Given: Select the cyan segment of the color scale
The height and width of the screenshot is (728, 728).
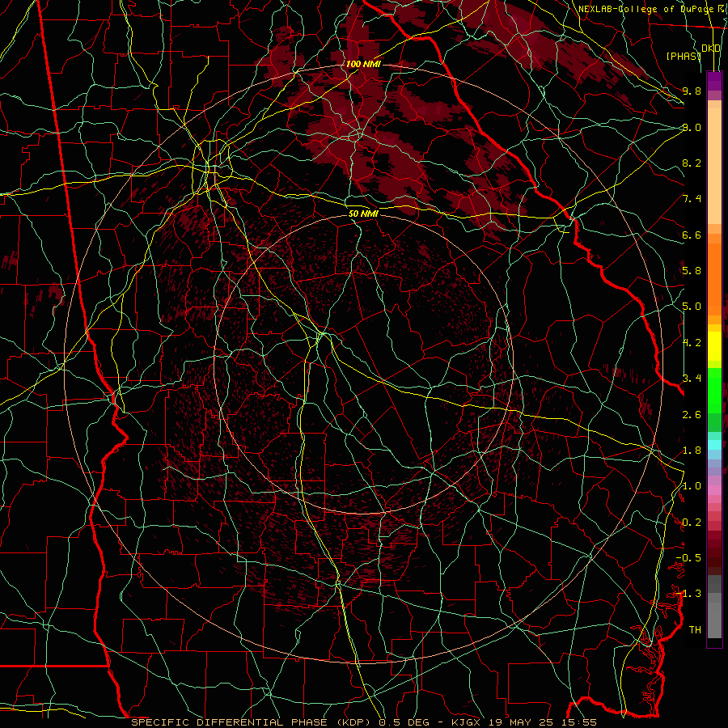Looking at the screenshot, I should coord(714,445).
